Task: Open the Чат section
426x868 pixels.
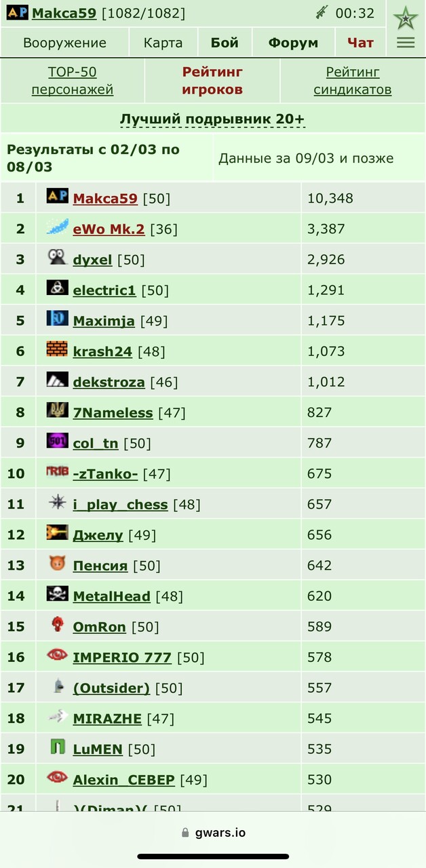Action: [x=360, y=43]
